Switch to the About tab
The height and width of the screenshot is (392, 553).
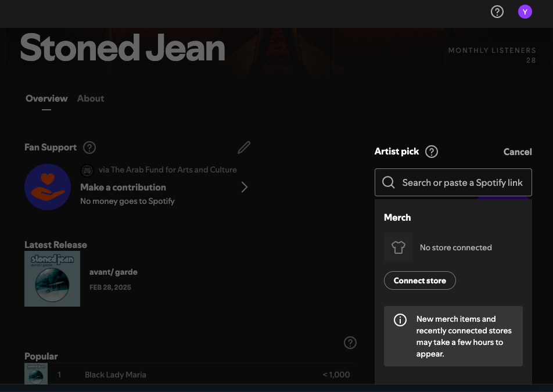tap(91, 98)
